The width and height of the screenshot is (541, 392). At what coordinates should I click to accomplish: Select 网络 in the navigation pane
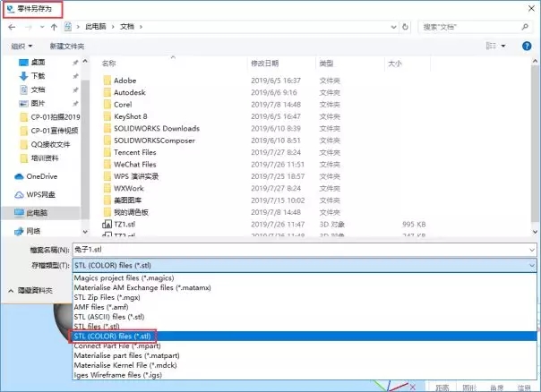[x=33, y=231]
